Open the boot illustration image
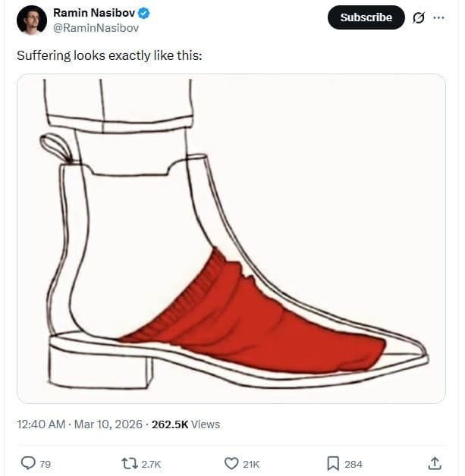The width and height of the screenshot is (465, 476). click(x=231, y=239)
